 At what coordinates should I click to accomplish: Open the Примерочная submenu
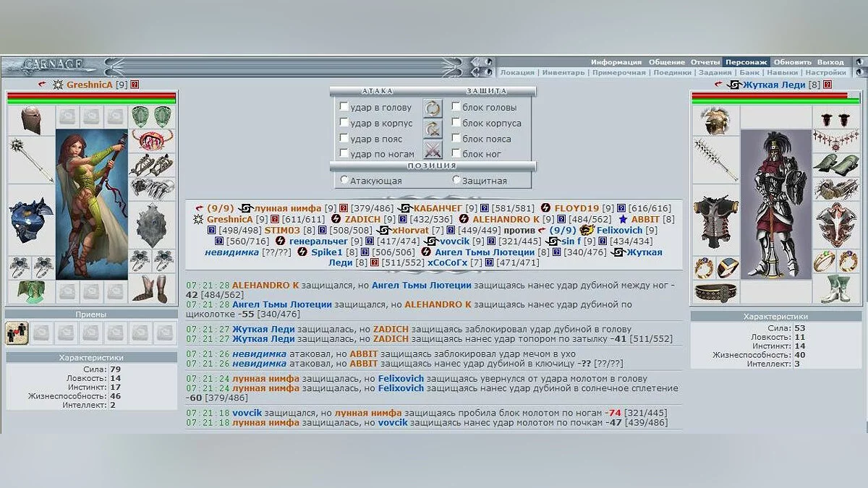pyautogui.click(x=618, y=72)
